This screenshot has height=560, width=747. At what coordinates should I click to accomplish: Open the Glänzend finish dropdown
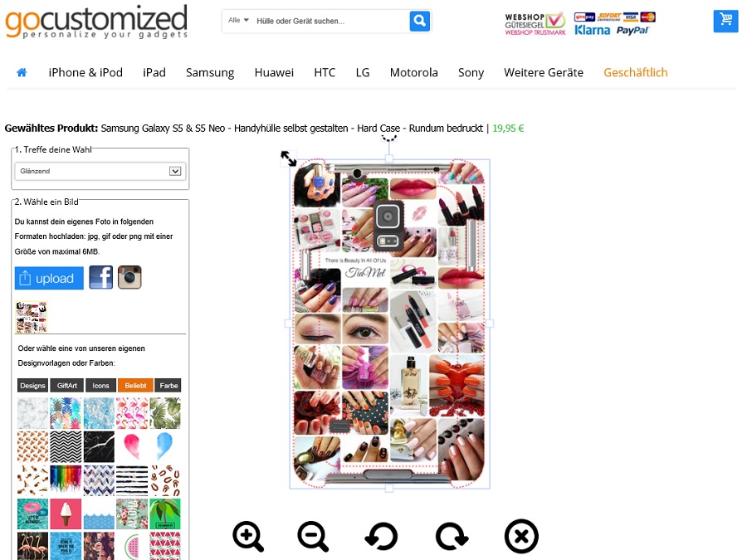[100, 171]
